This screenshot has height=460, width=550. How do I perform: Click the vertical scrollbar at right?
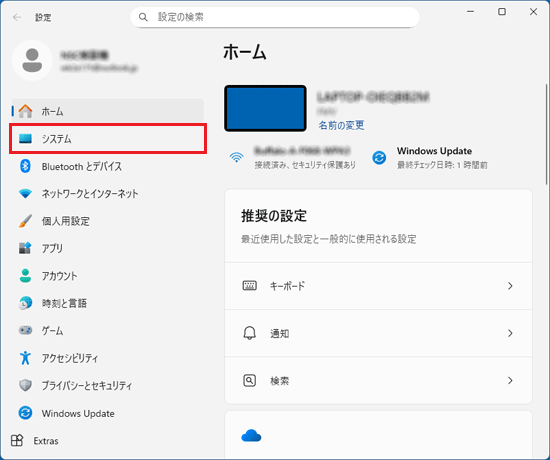click(546, 134)
